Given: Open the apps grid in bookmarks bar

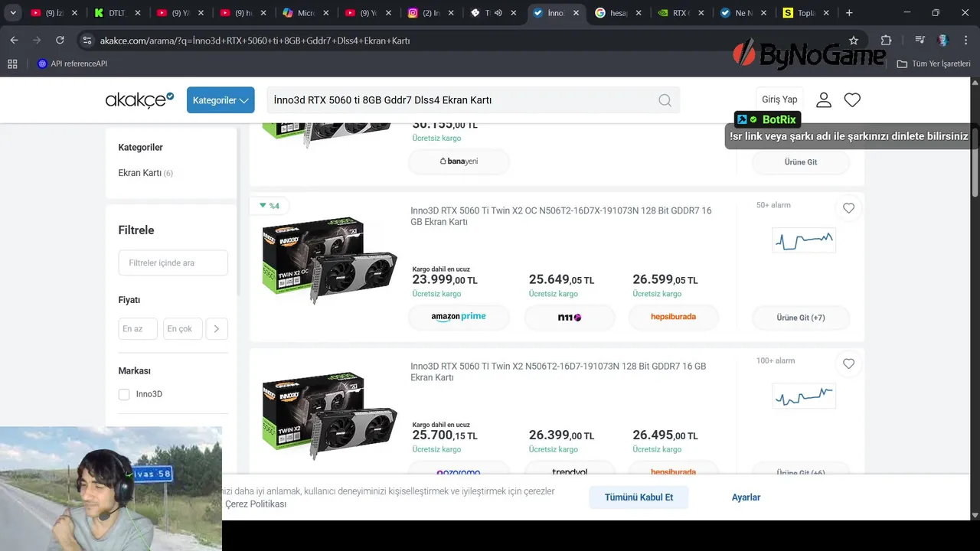Looking at the screenshot, I should click(x=12, y=64).
